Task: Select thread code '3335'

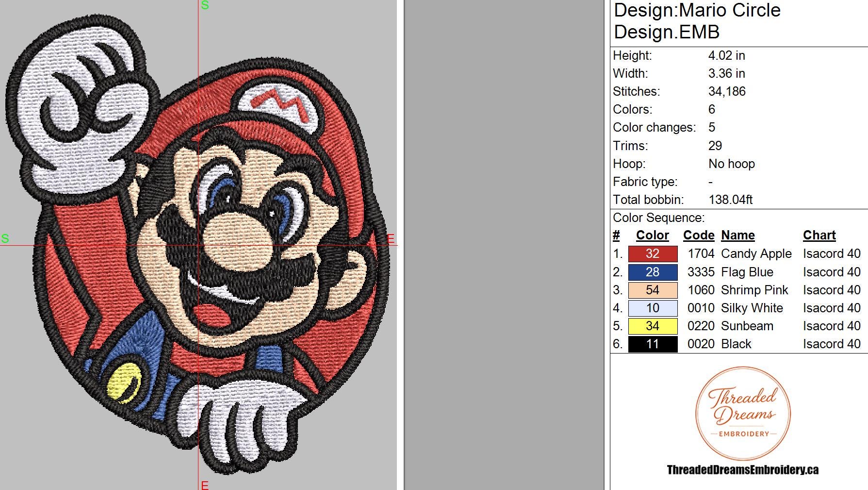Action: click(701, 272)
